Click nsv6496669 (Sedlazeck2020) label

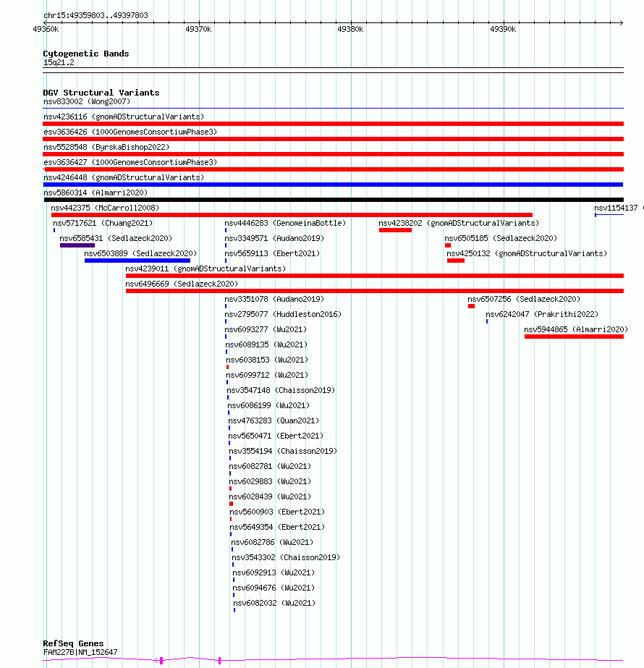pyautogui.click(x=182, y=284)
